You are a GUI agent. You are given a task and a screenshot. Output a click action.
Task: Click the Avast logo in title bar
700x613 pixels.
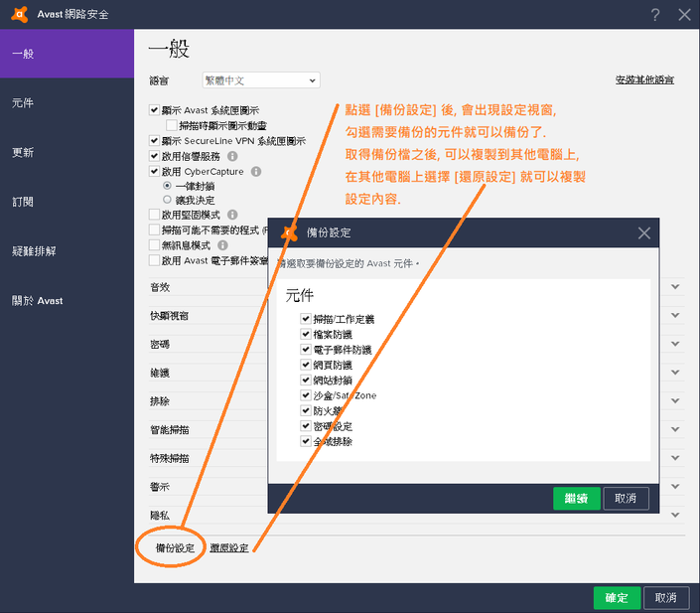[x=19, y=14]
